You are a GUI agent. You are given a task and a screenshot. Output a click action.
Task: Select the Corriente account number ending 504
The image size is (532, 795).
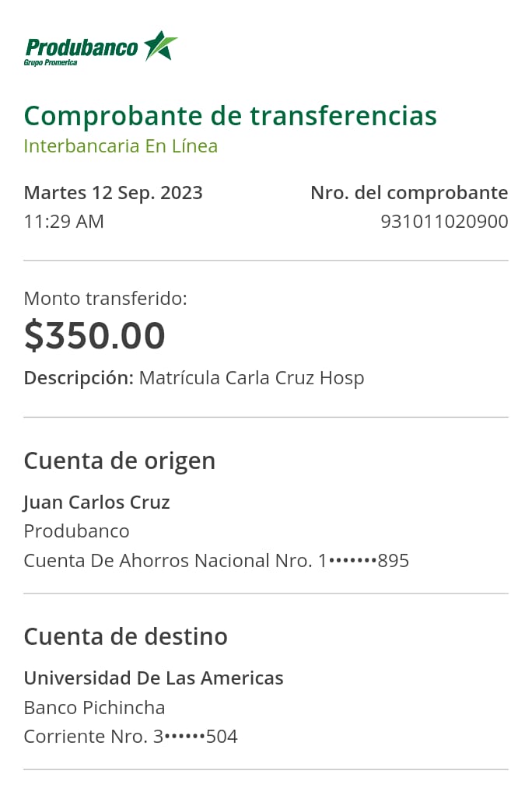[x=131, y=736]
